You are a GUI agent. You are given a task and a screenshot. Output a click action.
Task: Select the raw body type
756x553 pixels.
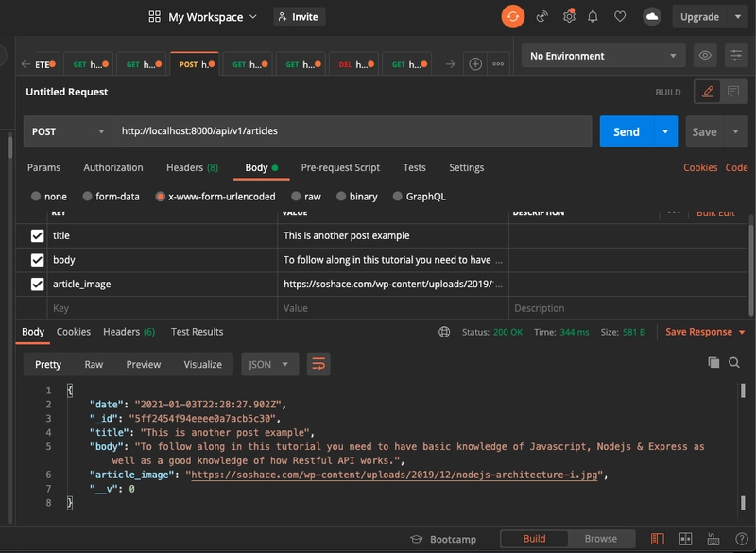296,197
